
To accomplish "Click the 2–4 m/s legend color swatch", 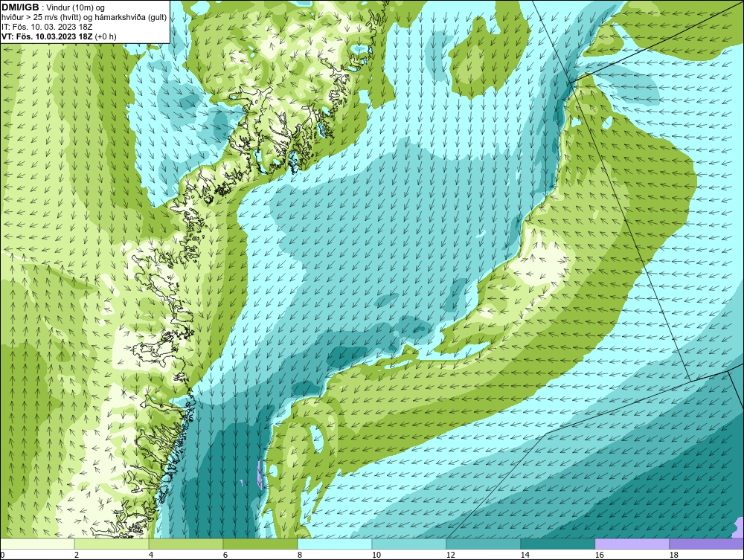I will [112, 544].
